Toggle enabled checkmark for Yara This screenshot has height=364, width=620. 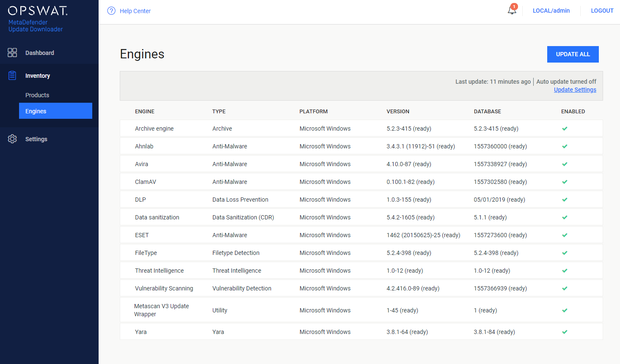click(x=565, y=332)
